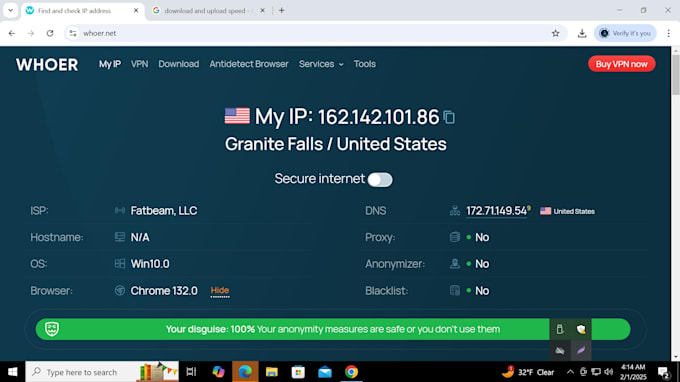This screenshot has width=680, height=382.
Task: Click the ISP antenna icon beside Fatbeam
Action: click(x=120, y=211)
